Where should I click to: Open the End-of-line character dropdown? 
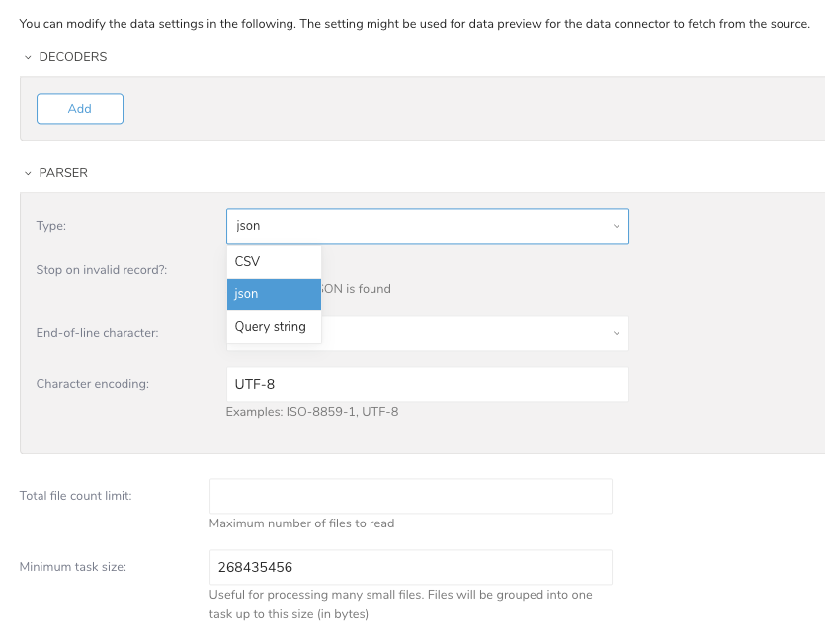click(474, 333)
